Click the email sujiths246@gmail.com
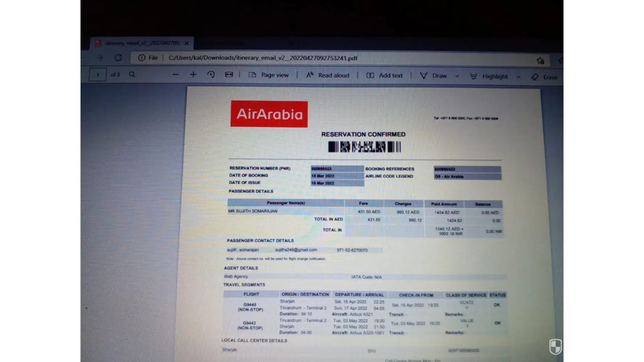 296,250
